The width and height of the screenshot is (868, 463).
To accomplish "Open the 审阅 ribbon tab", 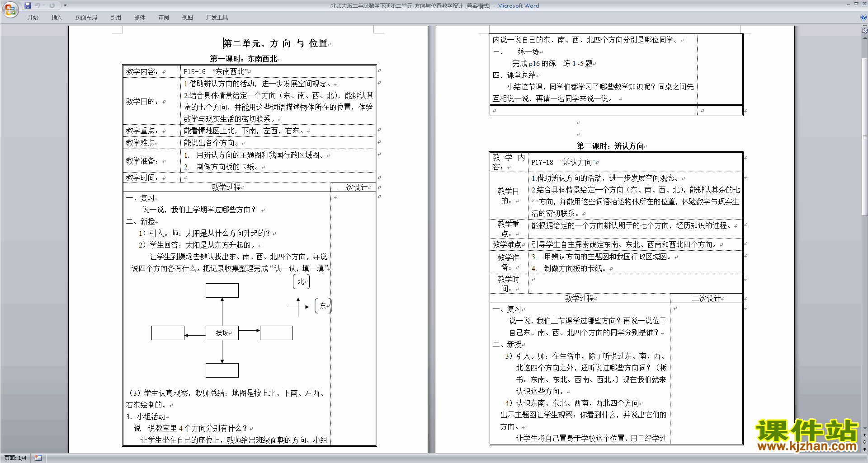I will point(164,17).
